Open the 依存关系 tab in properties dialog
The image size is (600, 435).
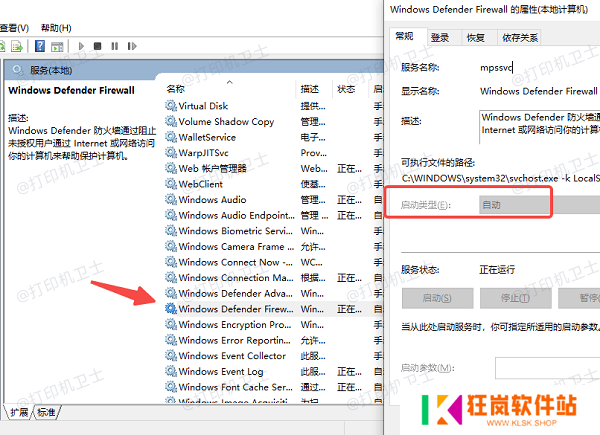pyautogui.click(x=520, y=37)
